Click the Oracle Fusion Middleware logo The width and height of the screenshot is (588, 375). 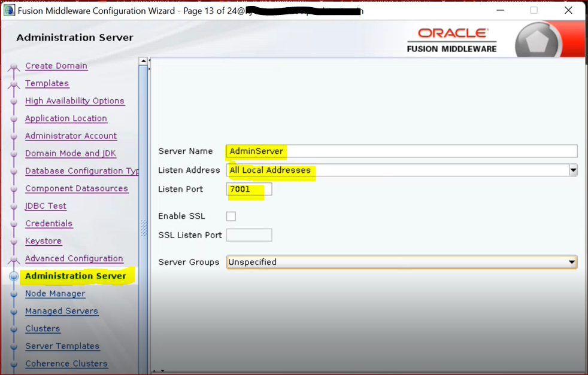coord(452,41)
